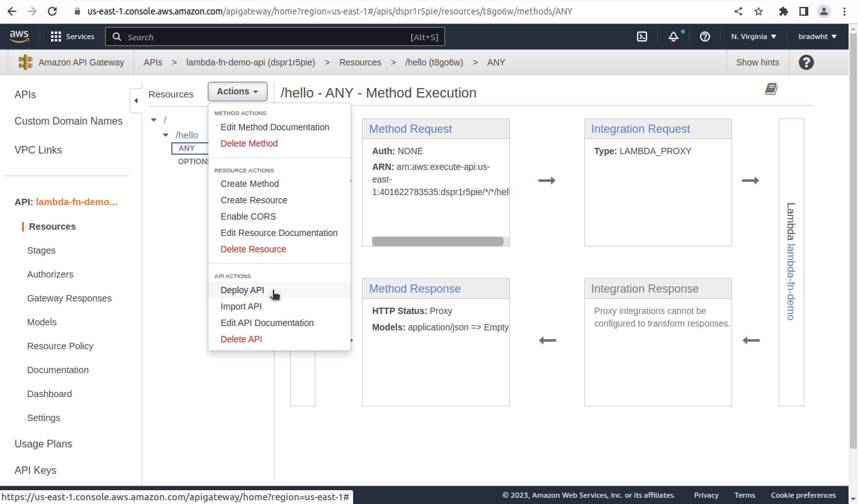This screenshot has height=504, width=858.
Task: Collapse the resources panel with the arrow
Action: [136, 101]
